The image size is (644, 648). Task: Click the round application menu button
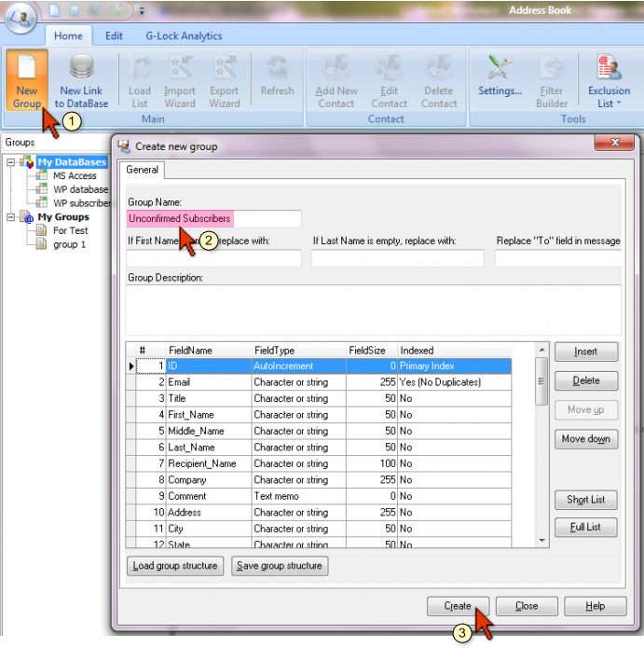click(21, 17)
